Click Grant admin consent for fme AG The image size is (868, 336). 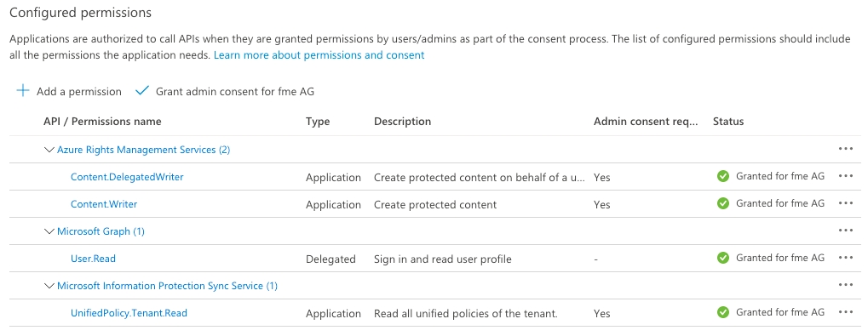225,91
